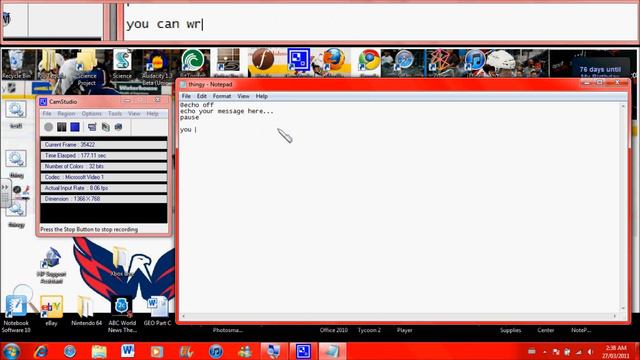
Task: Open Windows Explorer folder on taskbar
Action: (x=99, y=351)
